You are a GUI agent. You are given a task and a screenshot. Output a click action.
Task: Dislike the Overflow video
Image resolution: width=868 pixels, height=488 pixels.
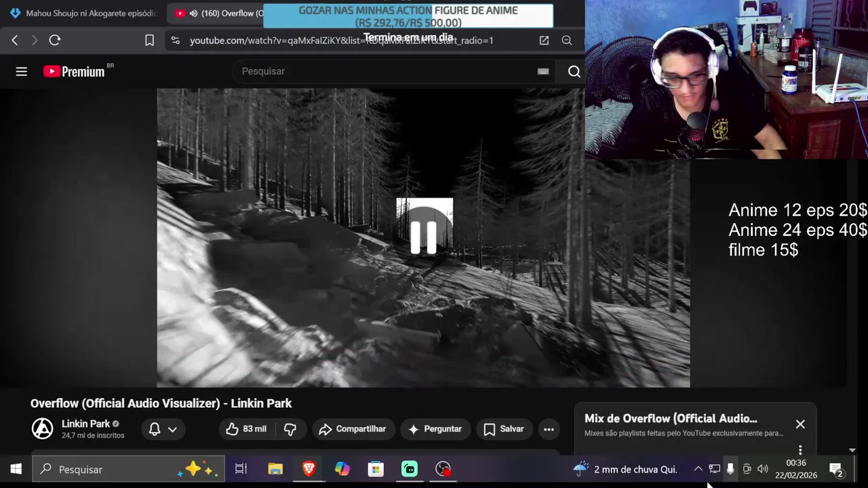point(290,429)
